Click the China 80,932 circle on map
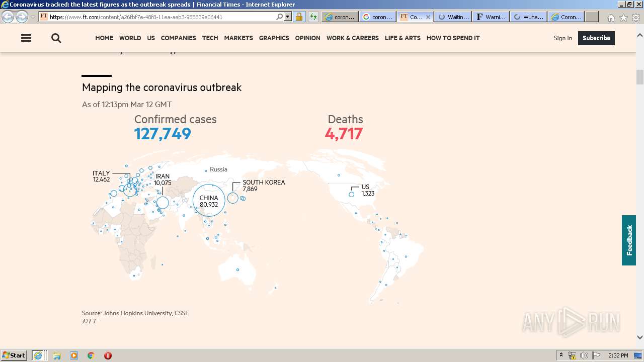 pos(209,201)
